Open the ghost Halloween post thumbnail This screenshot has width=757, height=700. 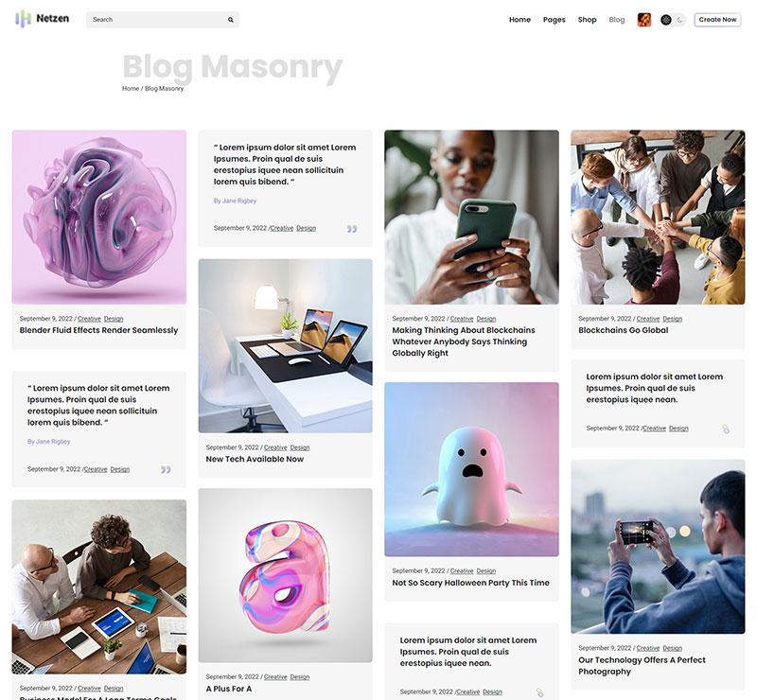(x=471, y=469)
